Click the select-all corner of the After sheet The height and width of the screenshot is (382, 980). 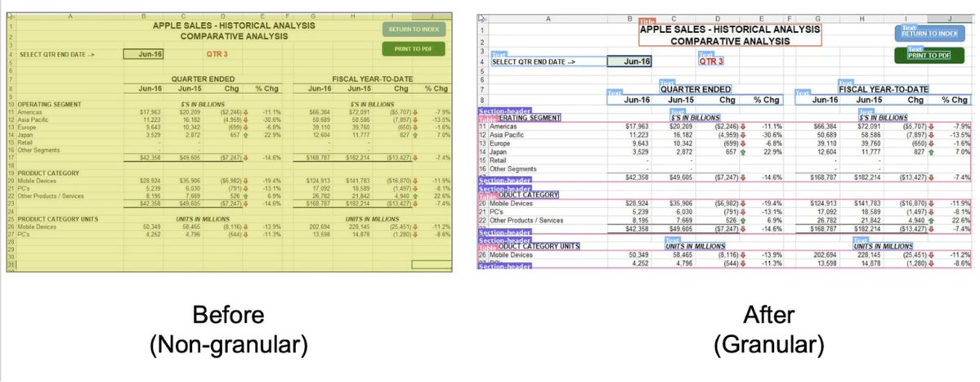click(482, 18)
